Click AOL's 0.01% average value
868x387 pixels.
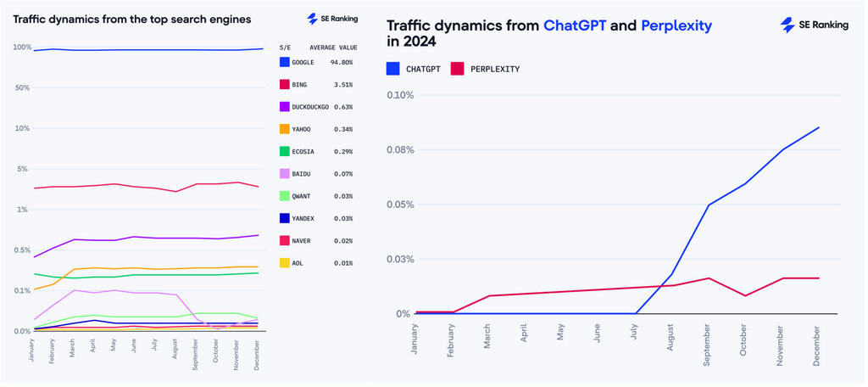coord(344,263)
